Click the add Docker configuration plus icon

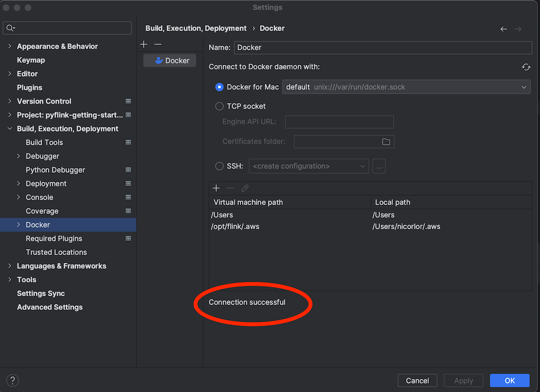tap(143, 44)
